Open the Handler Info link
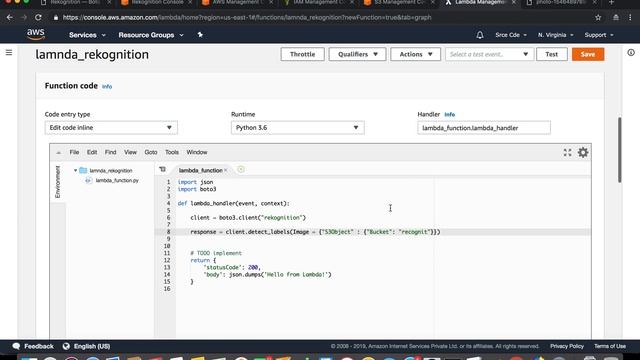The height and width of the screenshot is (360, 640). click(449, 115)
